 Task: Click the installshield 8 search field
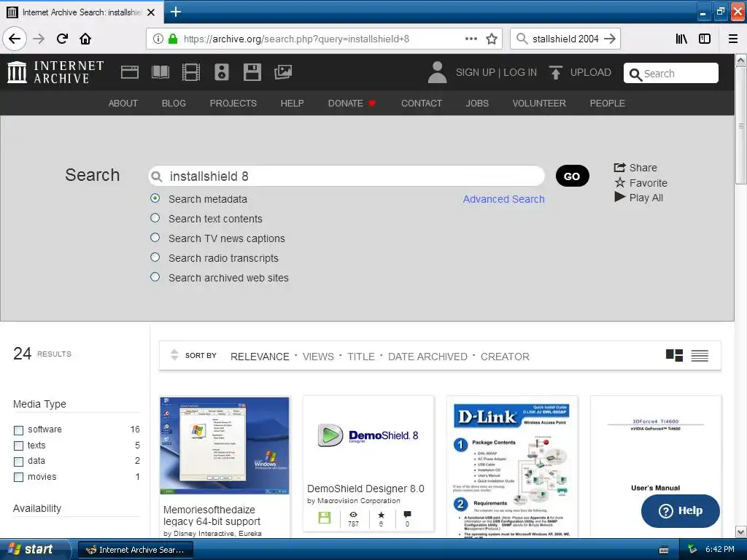point(347,176)
